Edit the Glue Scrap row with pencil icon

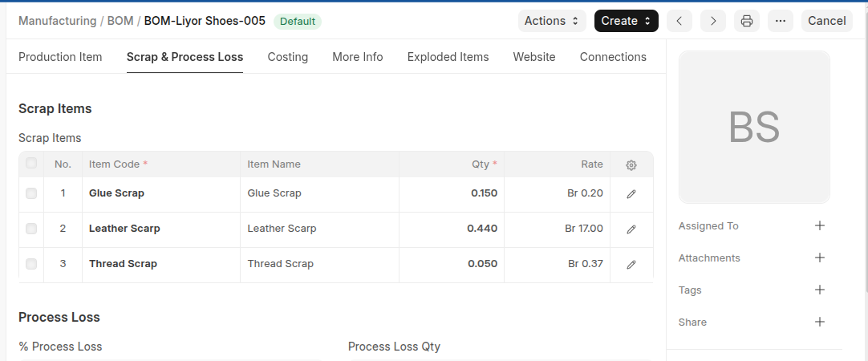(x=631, y=194)
